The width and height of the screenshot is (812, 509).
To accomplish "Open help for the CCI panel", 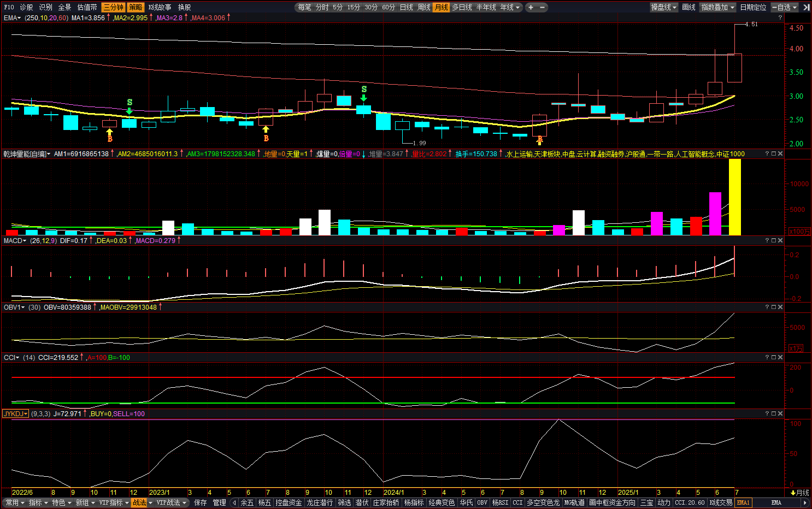I will [767, 357].
